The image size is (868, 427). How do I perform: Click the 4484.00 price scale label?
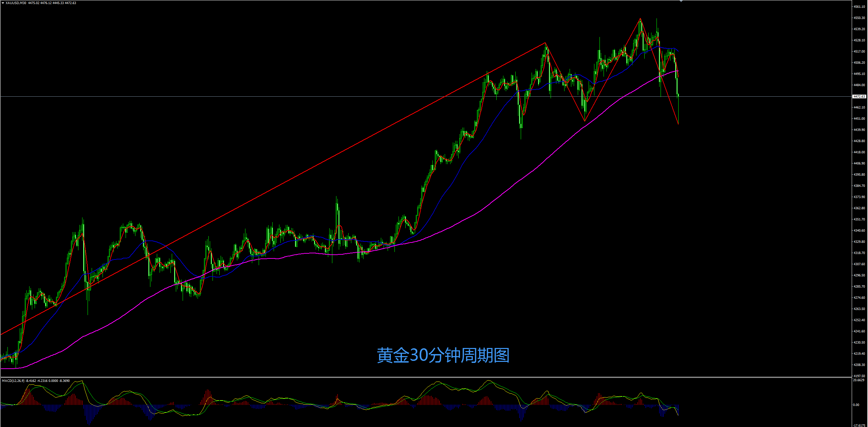click(x=859, y=85)
